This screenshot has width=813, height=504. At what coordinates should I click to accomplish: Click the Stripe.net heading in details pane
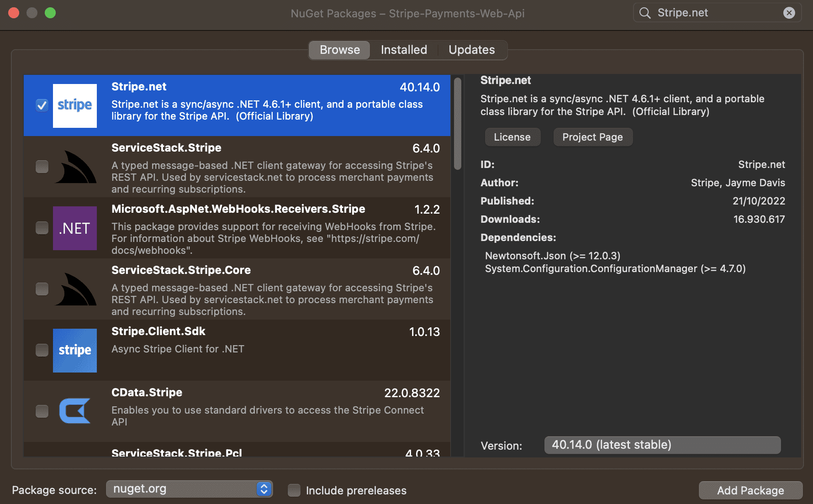click(506, 80)
